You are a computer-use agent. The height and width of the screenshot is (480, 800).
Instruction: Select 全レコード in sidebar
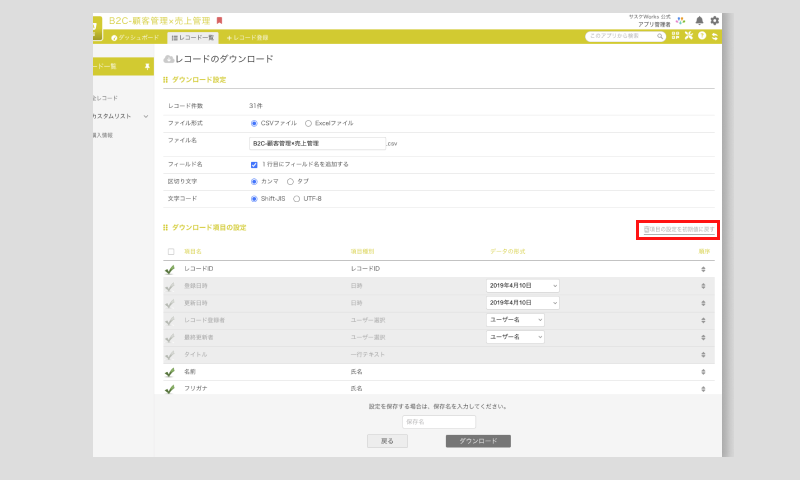point(106,98)
